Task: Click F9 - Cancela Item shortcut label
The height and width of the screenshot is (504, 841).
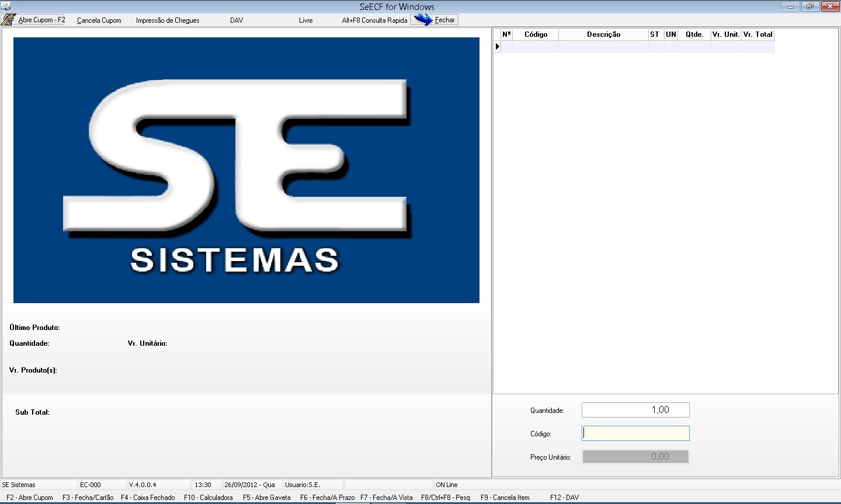Action: click(x=505, y=498)
